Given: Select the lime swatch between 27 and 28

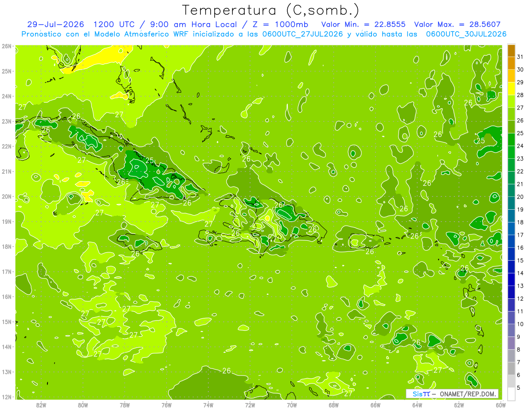Looking at the screenshot, I should point(511,102).
